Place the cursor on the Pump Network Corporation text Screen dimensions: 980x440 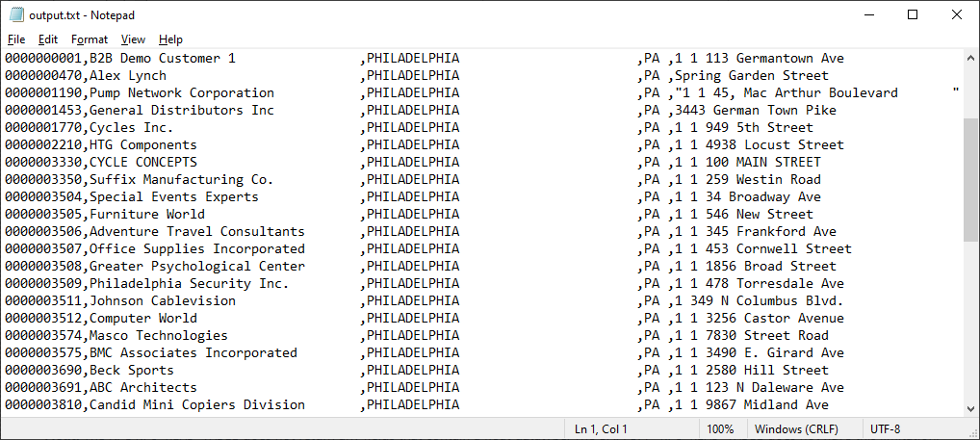[181, 93]
